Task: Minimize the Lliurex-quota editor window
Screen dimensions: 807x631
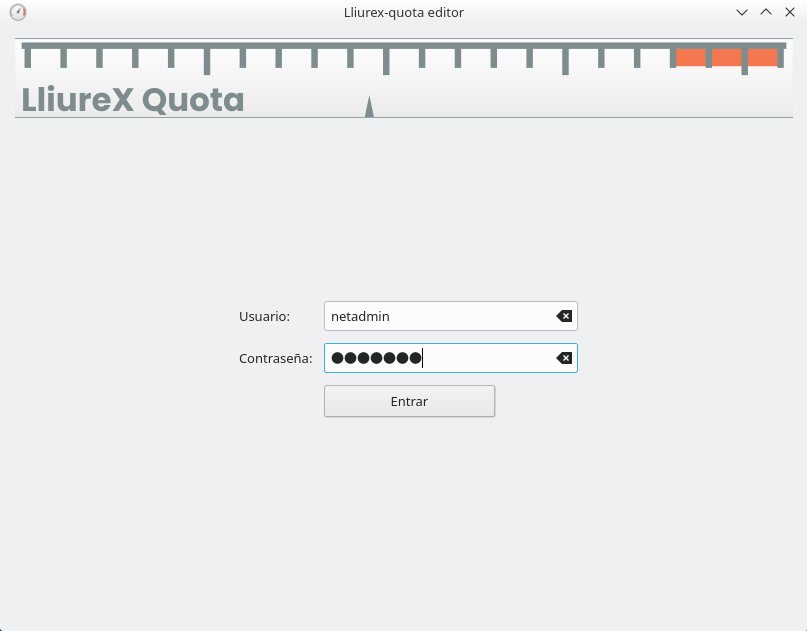Action: (742, 12)
